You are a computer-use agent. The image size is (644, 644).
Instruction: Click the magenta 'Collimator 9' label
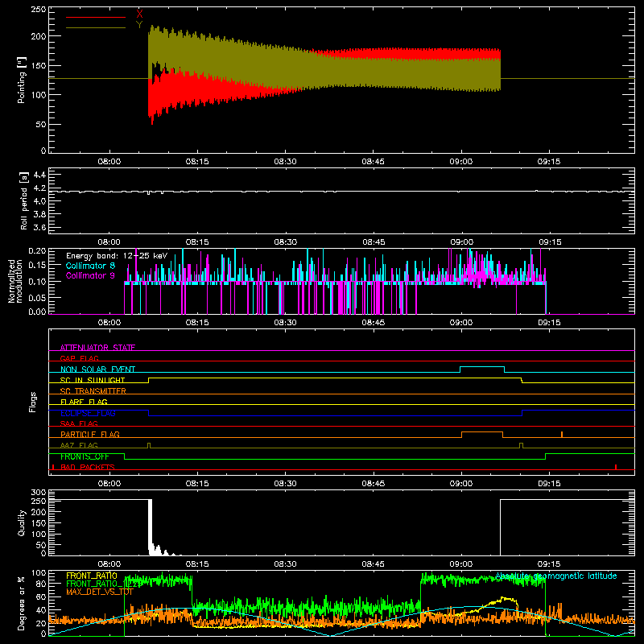[90, 275]
